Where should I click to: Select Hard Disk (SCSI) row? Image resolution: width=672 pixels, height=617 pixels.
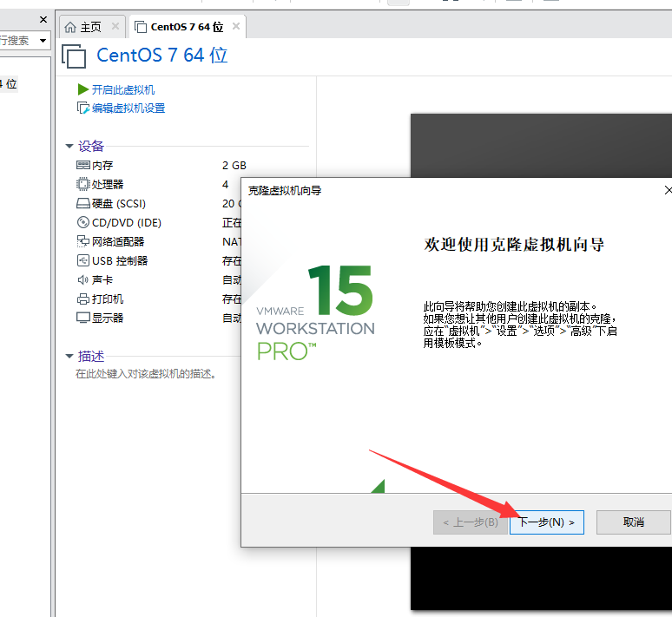159,204
